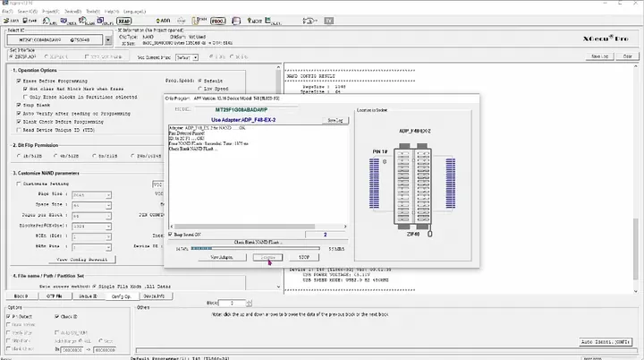This screenshot has height=360, width=644.
Task: Click the options panel vertical scrollbar
Action: 278,177
